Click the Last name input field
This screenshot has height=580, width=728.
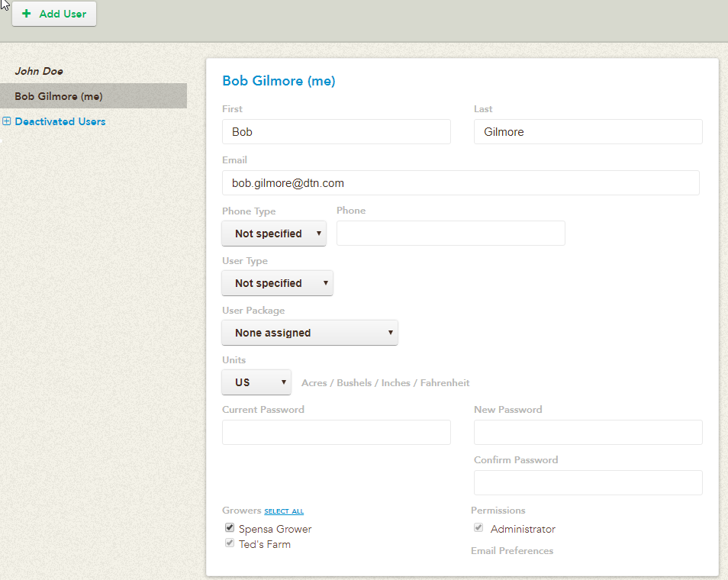pos(588,132)
